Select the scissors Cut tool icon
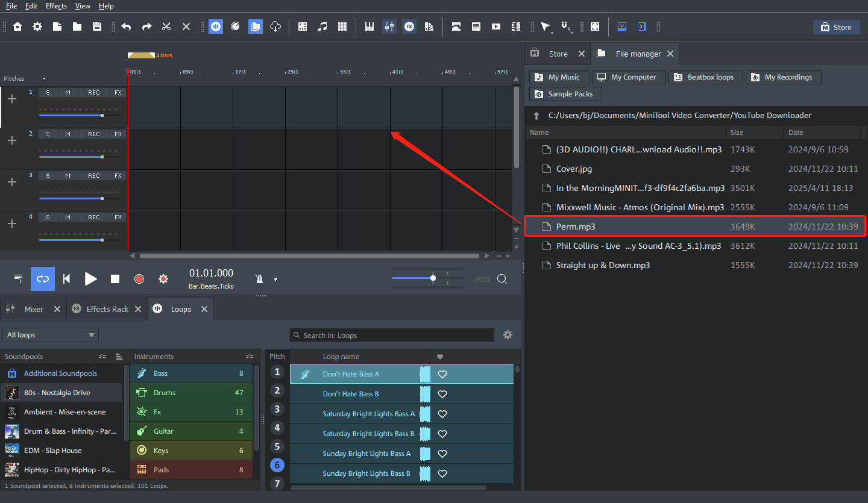The image size is (868, 503). (x=166, y=27)
